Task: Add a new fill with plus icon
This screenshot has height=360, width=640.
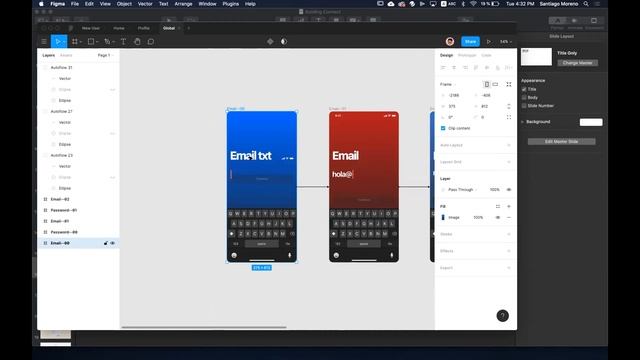Action: coord(509,207)
